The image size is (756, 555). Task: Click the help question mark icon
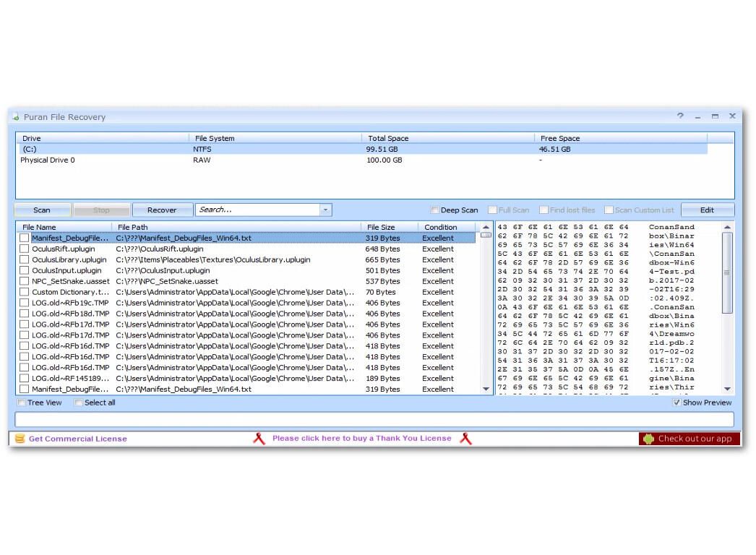point(680,116)
